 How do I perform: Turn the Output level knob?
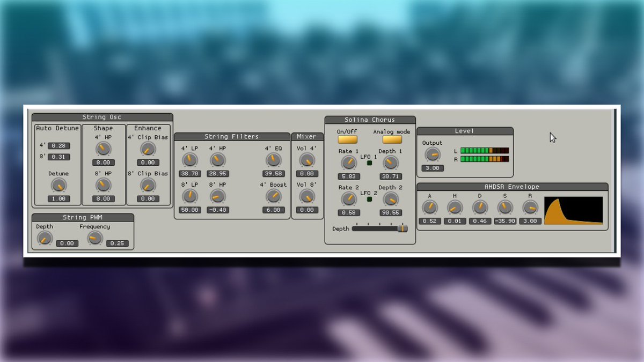tap(431, 156)
